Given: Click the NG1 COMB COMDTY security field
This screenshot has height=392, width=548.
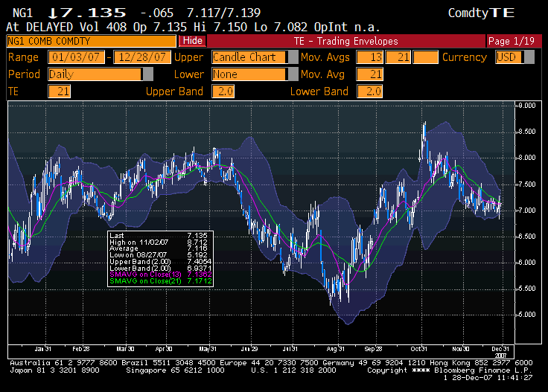Looking at the screenshot, I should (91, 41).
